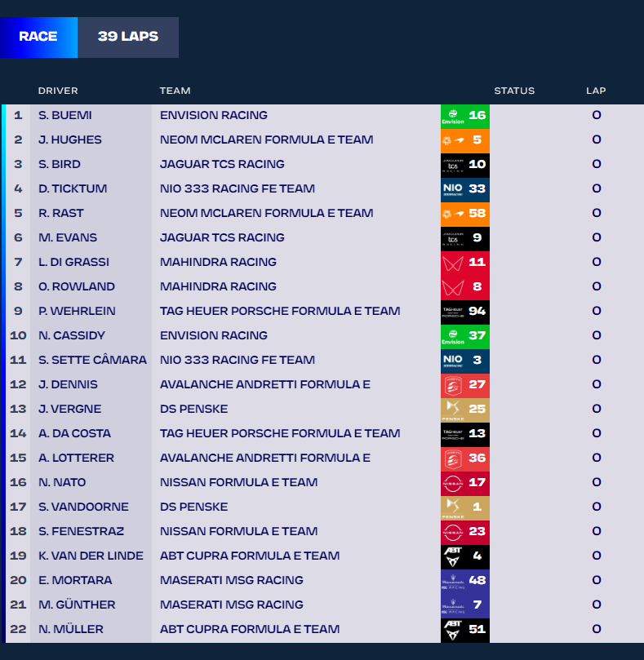Click MASERATI MSG RACING in Mortara's row
The width and height of the screenshot is (644, 660).
tap(232, 580)
